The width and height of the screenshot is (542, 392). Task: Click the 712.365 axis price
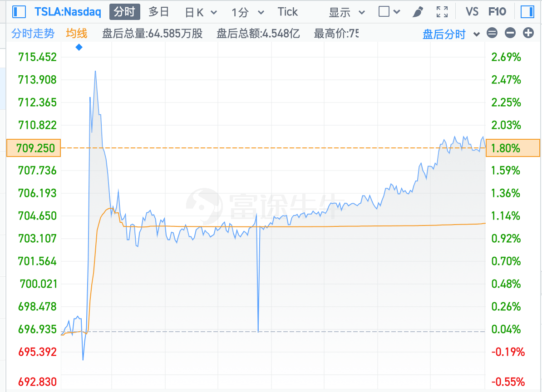tap(37, 103)
